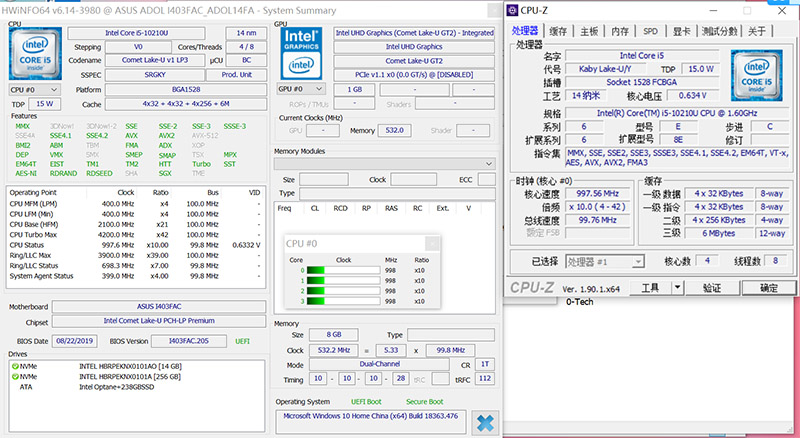This screenshot has width=800, height=438.
Task: Open the 工具 dropdown arrow in CPU-Z
Action: [x=677, y=288]
